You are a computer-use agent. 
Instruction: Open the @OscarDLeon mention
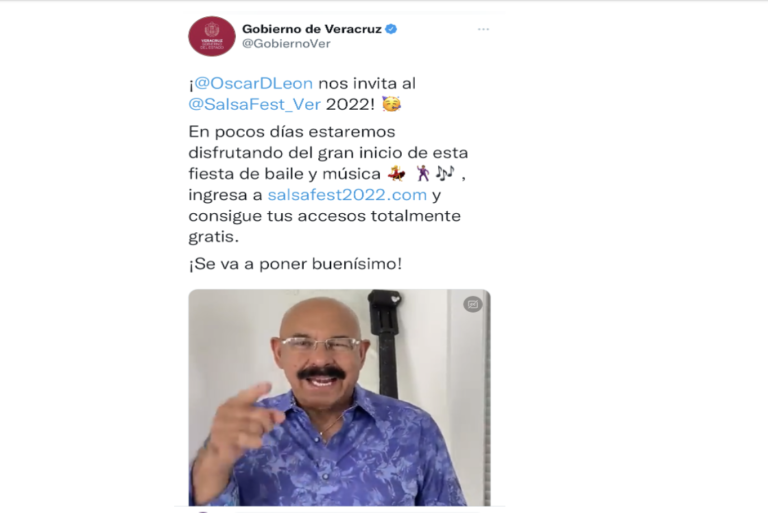click(x=253, y=83)
